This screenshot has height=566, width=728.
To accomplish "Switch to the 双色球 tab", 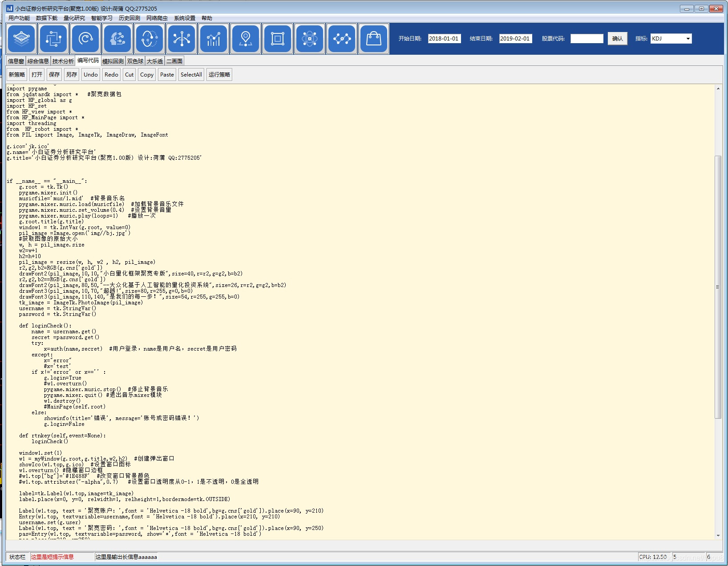I will (x=135, y=61).
